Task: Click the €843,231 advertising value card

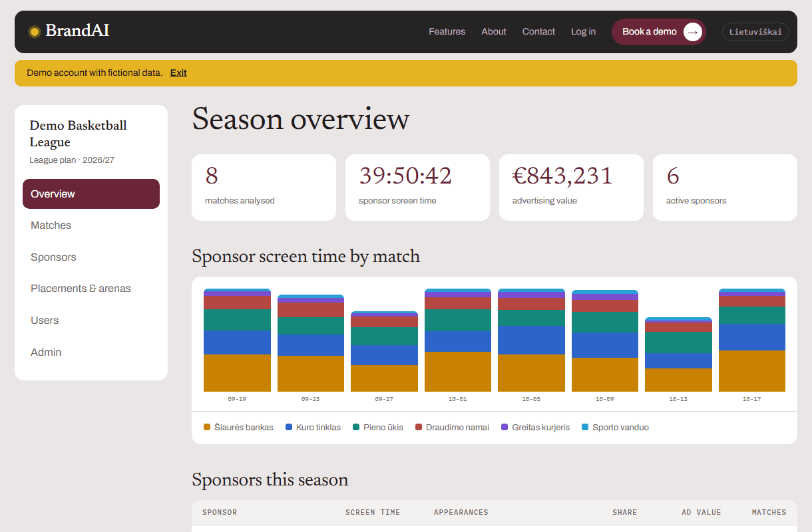Action: 571,188
